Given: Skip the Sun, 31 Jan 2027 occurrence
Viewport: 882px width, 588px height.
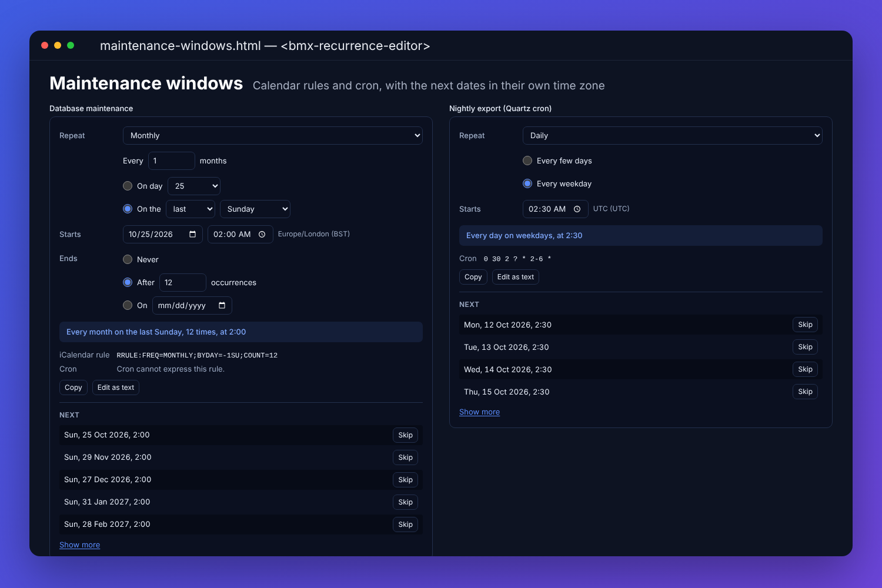Looking at the screenshot, I should click(406, 502).
